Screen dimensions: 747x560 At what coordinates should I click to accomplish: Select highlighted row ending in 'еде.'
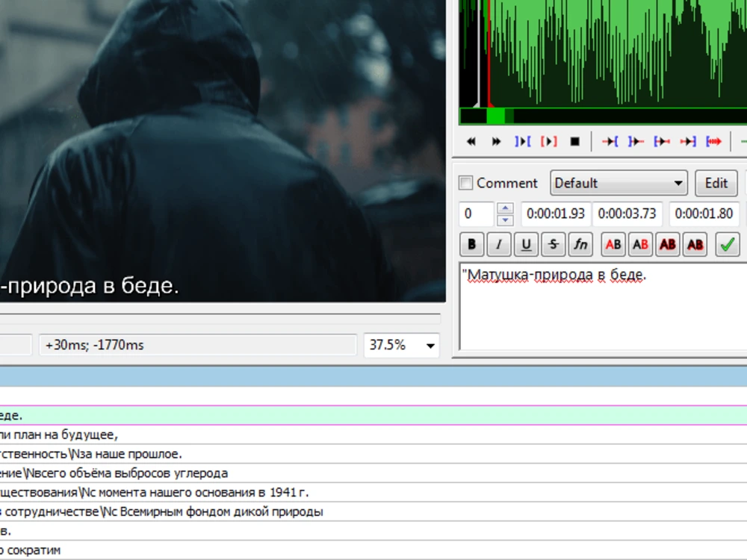click(x=373, y=415)
